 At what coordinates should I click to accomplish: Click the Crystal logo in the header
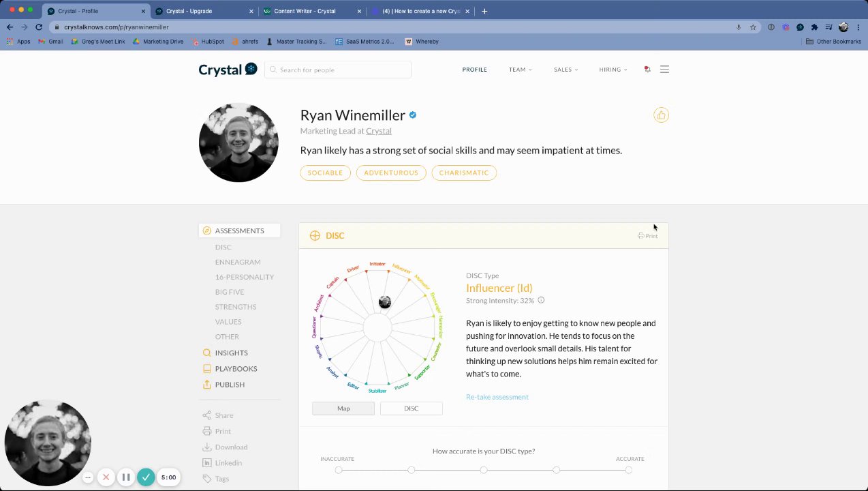pyautogui.click(x=228, y=69)
